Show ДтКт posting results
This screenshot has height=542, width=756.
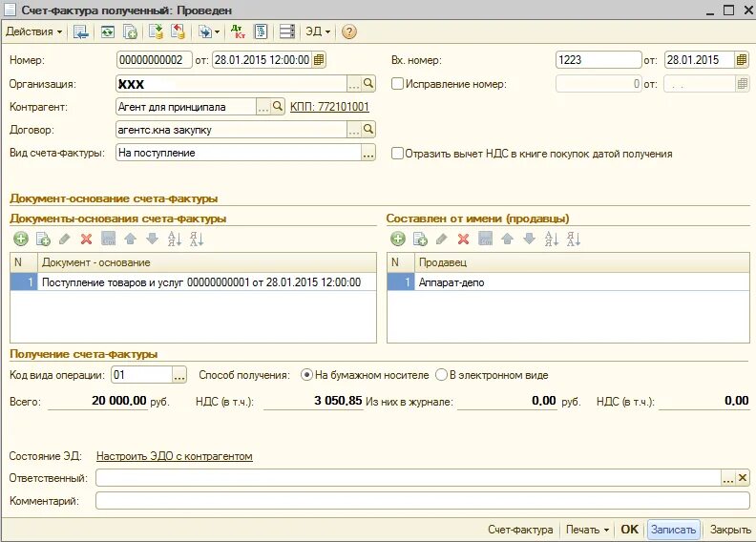point(239,31)
